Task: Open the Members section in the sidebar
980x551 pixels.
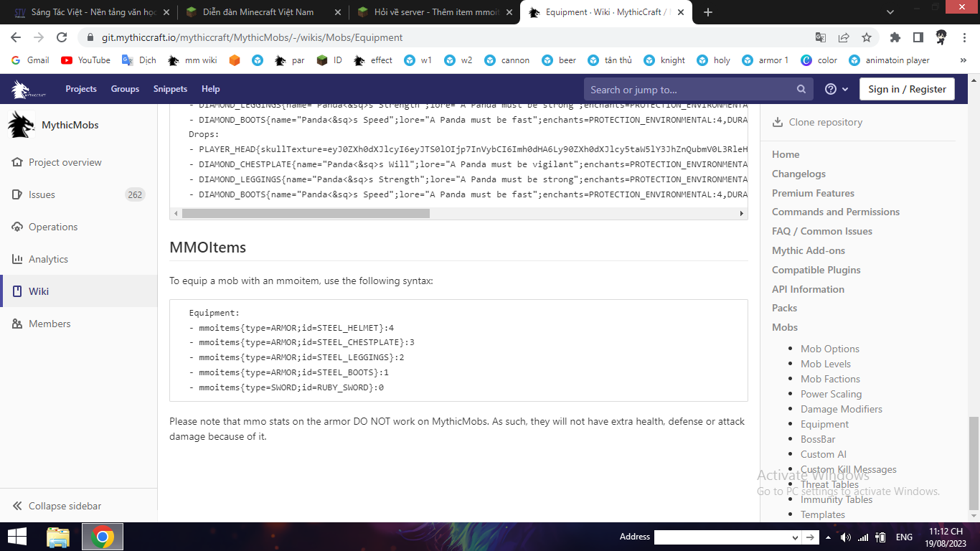Action: tap(50, 324)
